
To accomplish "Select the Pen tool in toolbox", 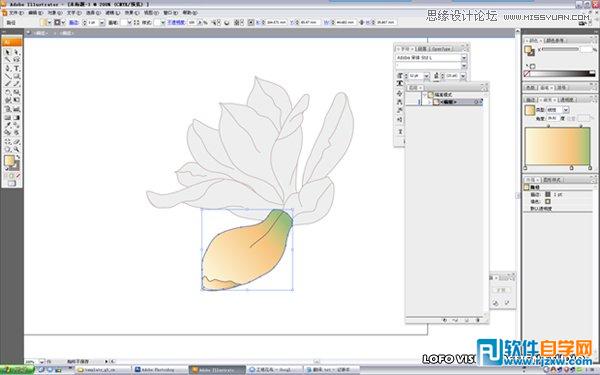I will [x=8, y=68].
